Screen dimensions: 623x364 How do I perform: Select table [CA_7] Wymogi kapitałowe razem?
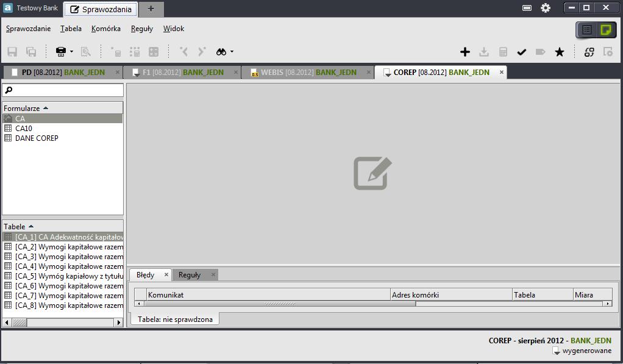tap(63, 296)
